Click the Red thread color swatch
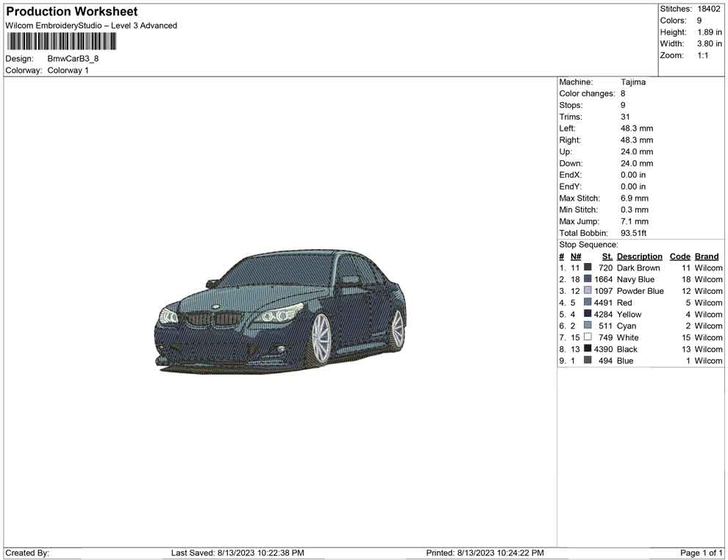This screenshot has width=728, height=560. click(x=588, y=303)
